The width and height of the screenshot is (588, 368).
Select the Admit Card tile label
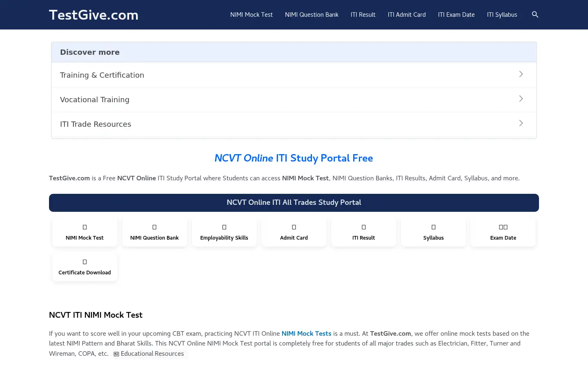(x=294, y=238)
